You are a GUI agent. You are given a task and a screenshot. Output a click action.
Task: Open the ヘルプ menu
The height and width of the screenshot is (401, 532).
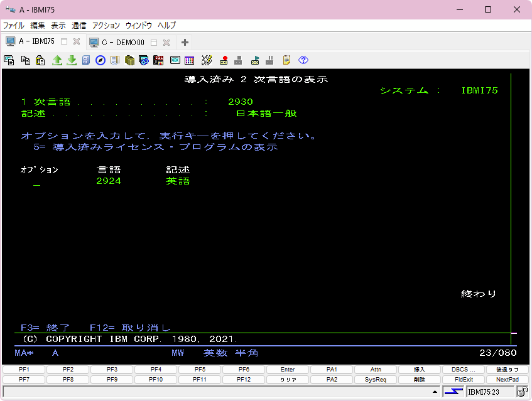pyautogui.click(x=166, y=26)
